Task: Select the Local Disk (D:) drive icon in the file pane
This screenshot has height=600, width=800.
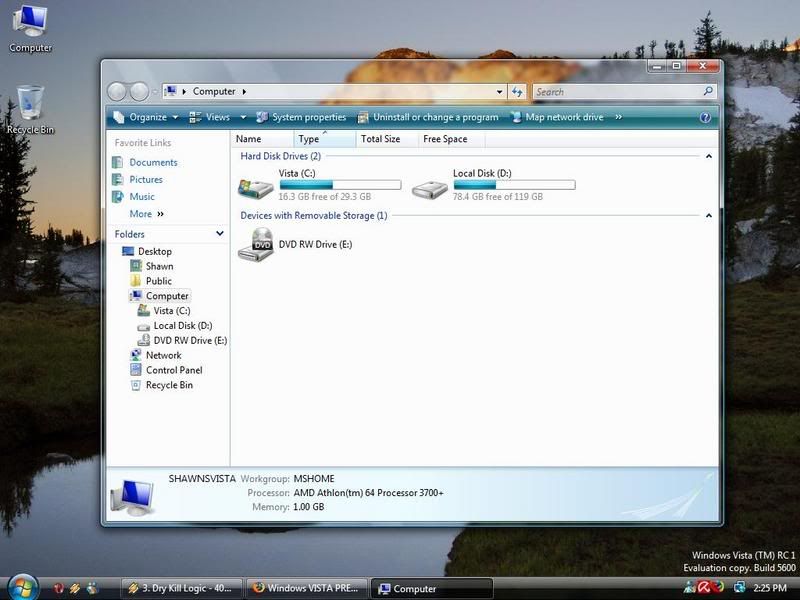Action: coord(430,190)
